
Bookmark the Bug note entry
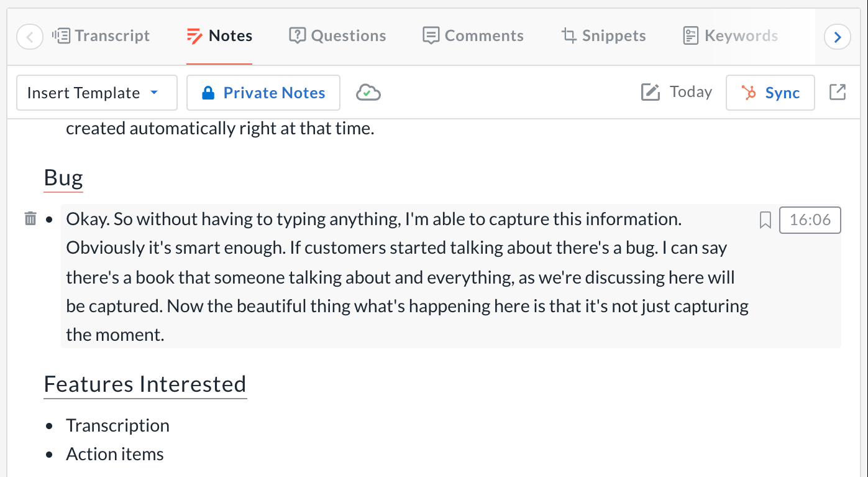click(x=765, y=220)
